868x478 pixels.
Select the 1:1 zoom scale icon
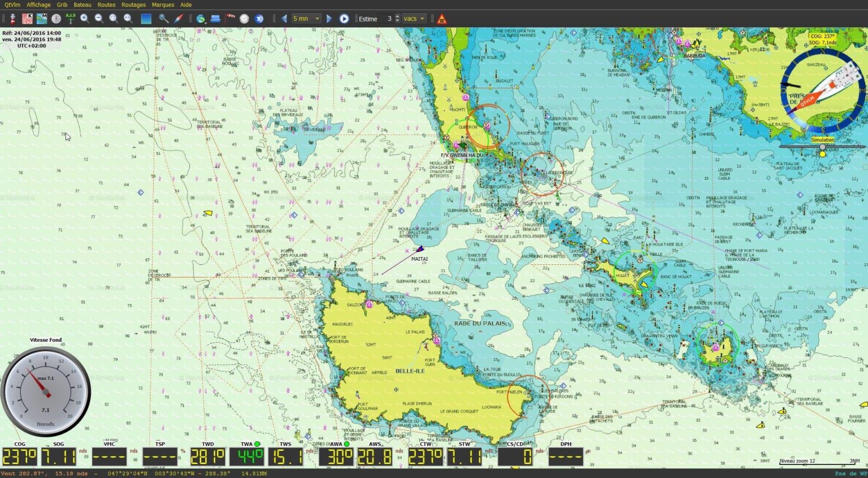coord(128,18)
